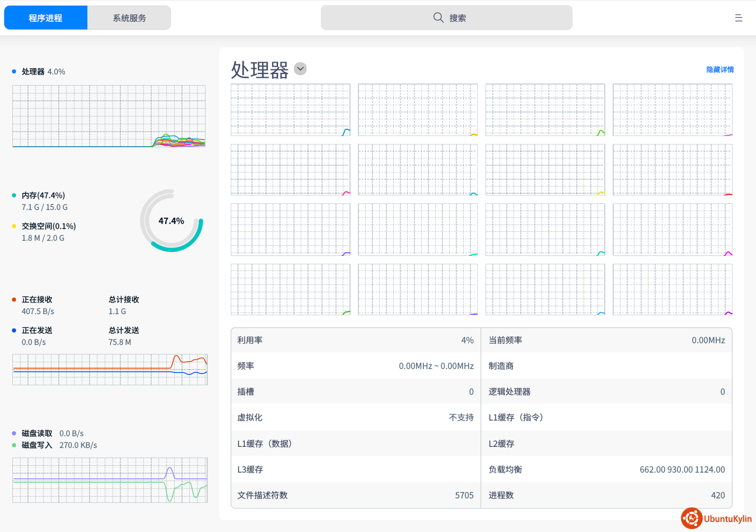
Task: Click the first CPU core graph
Action: click(x=290, y=110)
